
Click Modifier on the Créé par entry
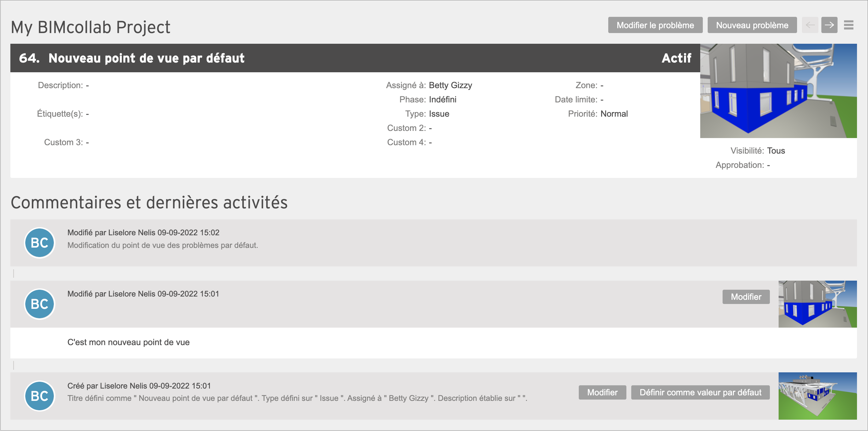602,392
